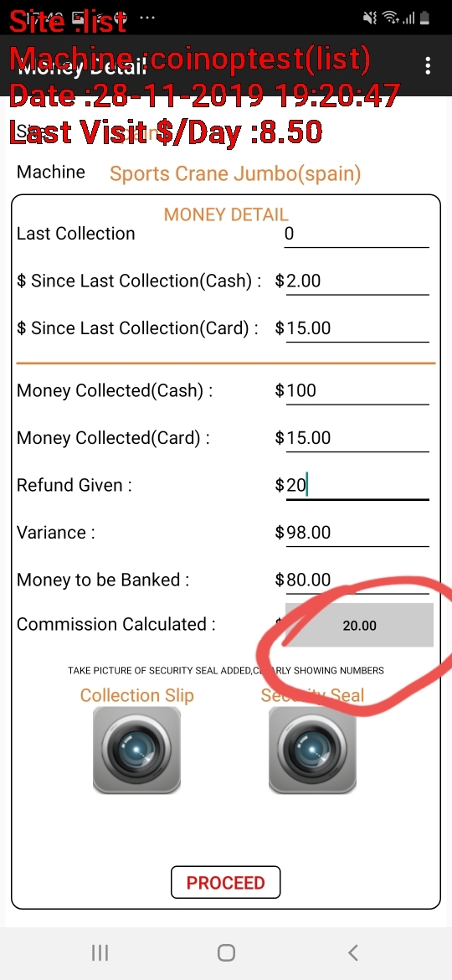The width and height of the screenshot is (452, 980).
Task: Open the three-dot overflow menu
Action: coord(428,65)
